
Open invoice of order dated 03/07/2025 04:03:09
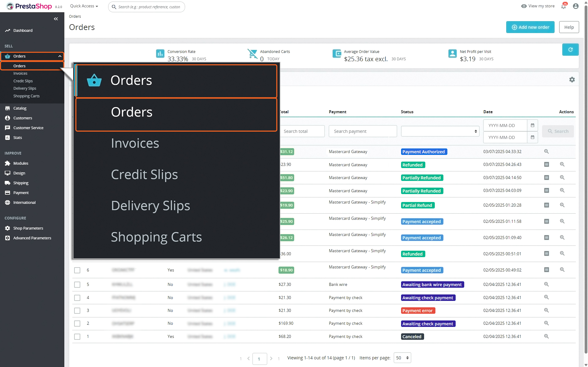(546, 190)
